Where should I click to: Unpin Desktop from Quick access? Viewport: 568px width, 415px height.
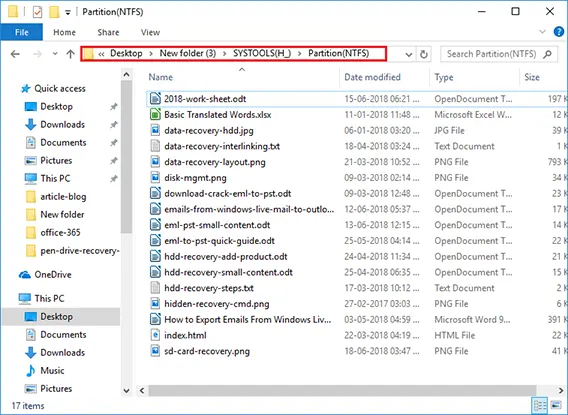pyautogui.click(x=114, y=106)
